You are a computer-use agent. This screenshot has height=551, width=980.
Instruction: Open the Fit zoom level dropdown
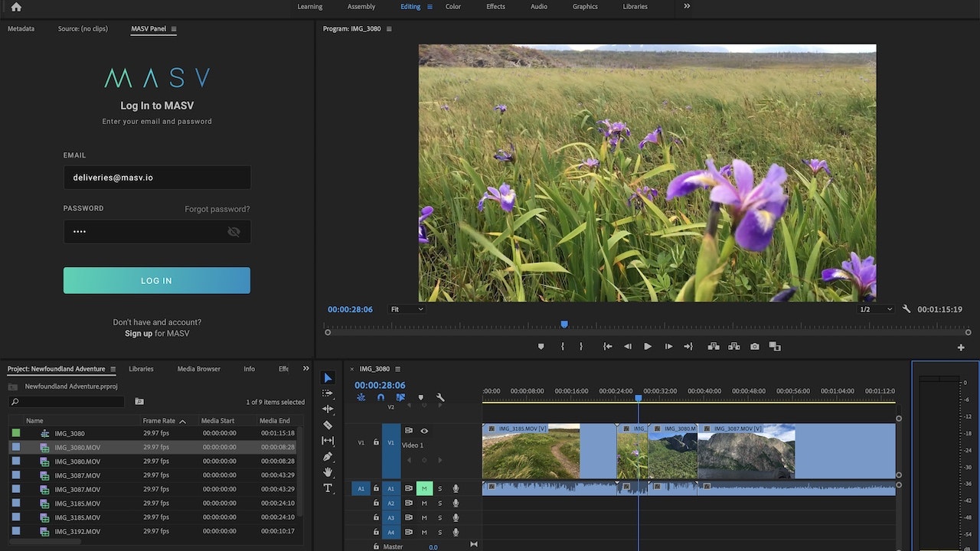[407, 309]
